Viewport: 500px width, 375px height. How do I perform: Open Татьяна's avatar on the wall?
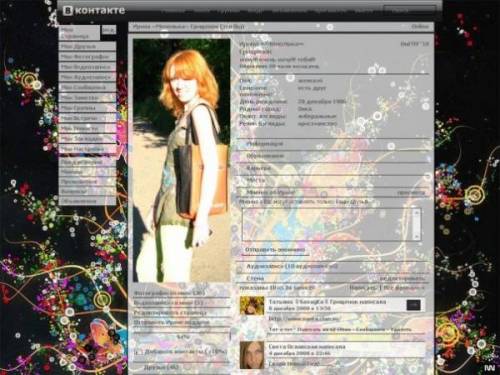pos(252,305)
